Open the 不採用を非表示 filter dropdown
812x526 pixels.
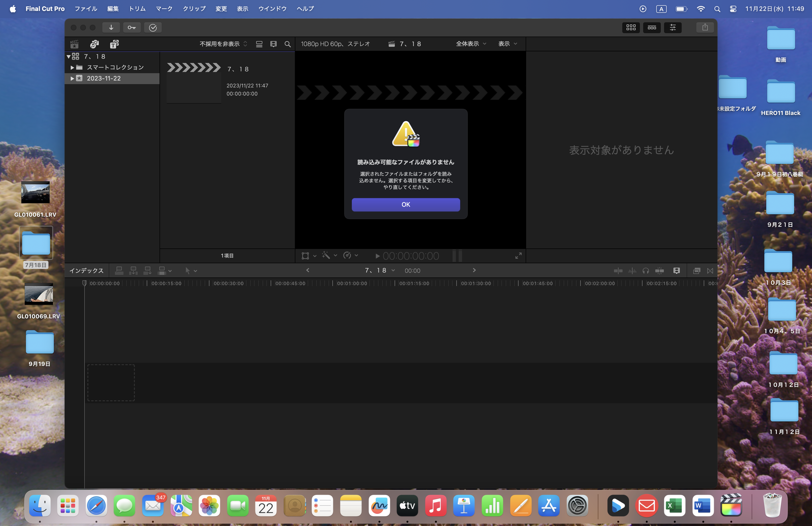click(223, 44)
